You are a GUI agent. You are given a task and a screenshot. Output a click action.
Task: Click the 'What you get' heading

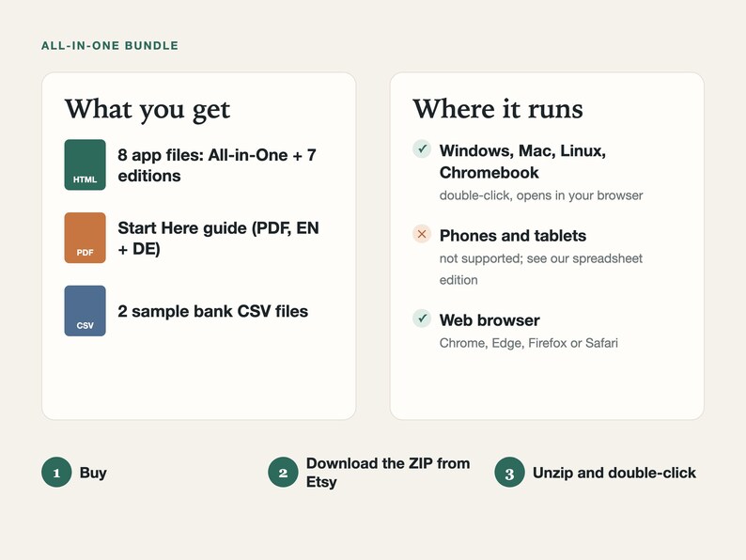point(148,110)
